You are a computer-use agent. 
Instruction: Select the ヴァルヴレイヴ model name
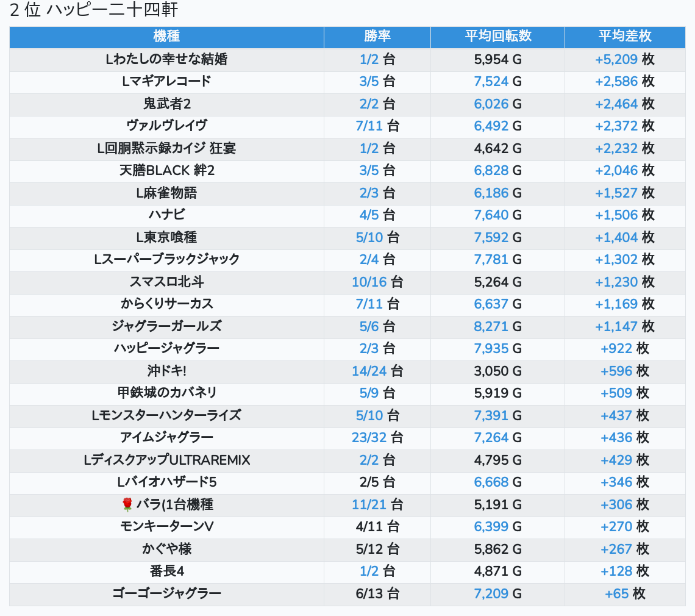166,126
